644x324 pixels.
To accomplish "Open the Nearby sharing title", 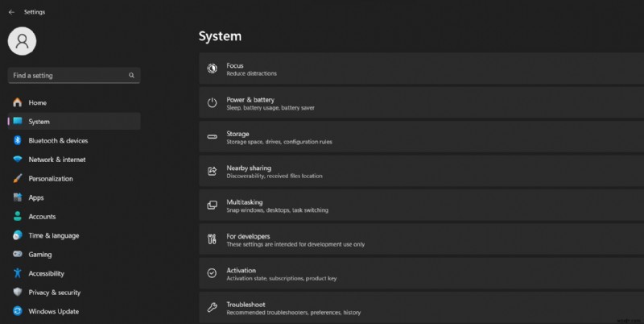I will (249, 168).
